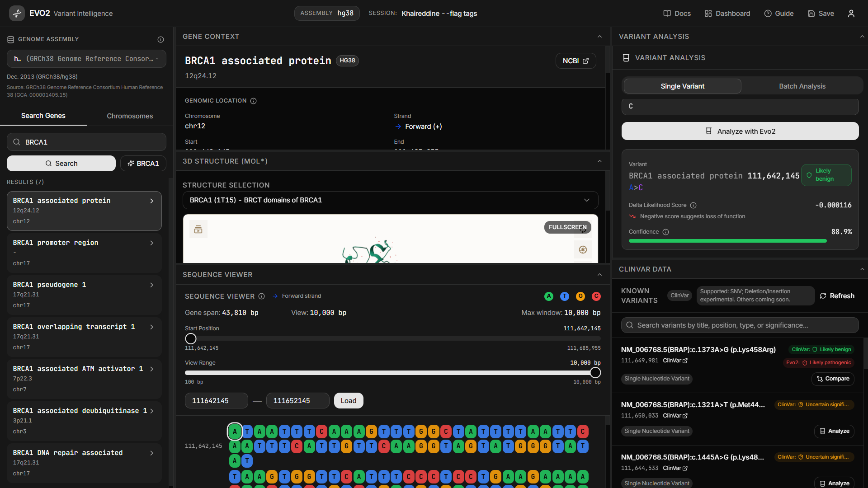The height and width of the screenshot is (488, 868).
Task: Click the database icon beside Genome Assembly
Action: (11, 39)
